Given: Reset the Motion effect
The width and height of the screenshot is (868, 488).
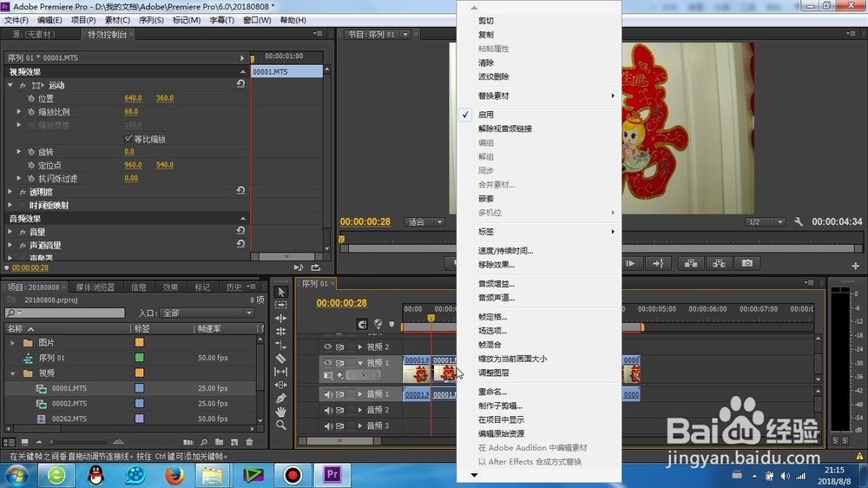Looking at the screenshot, I should (x=240, y=84).
